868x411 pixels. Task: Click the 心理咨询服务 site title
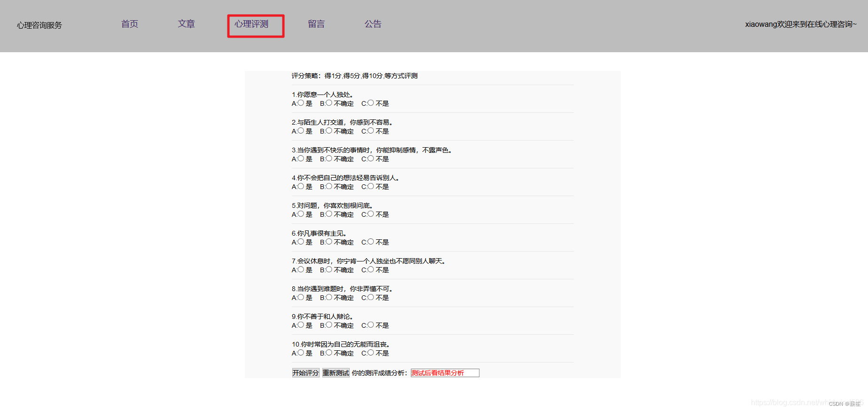point(39,25)
